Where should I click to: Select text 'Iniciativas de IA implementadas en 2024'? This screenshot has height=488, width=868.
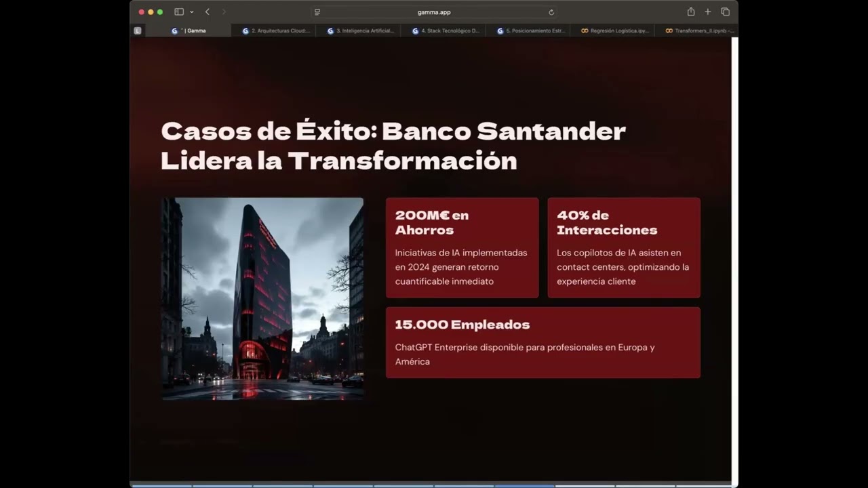coord(461,260)
